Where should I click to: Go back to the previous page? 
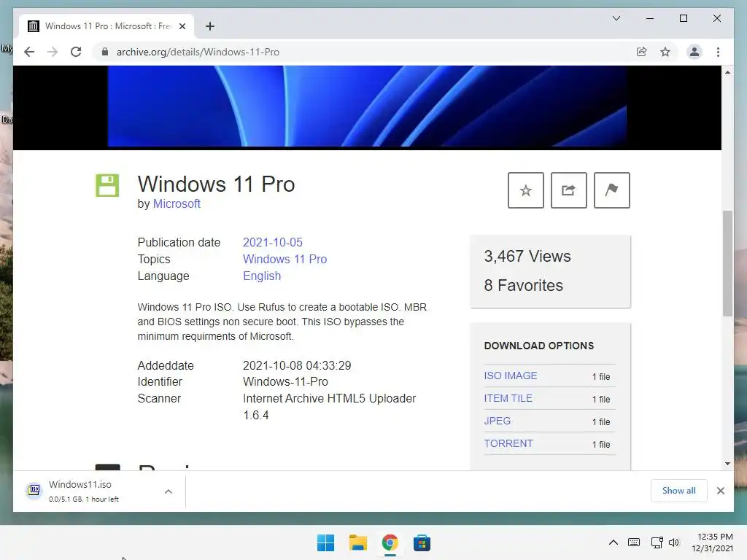coord(29,52)
